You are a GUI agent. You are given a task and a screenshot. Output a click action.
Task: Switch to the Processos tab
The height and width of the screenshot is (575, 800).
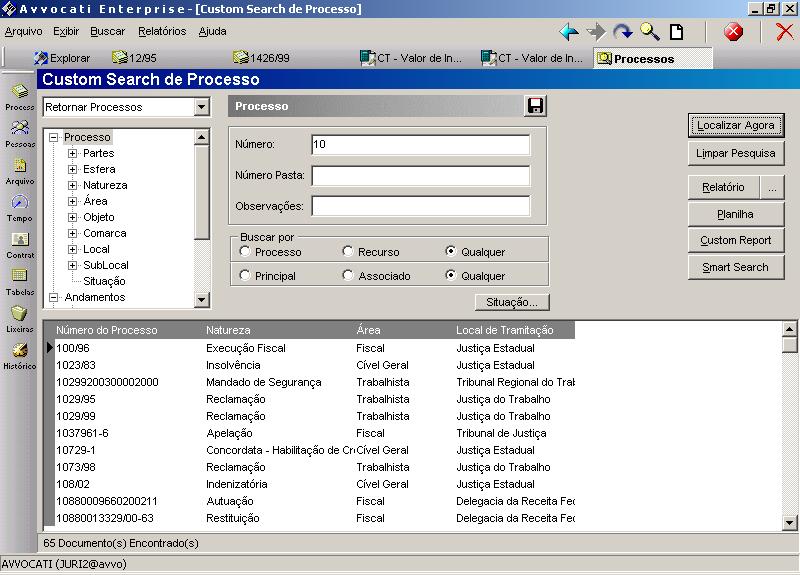tap(653, 59)
